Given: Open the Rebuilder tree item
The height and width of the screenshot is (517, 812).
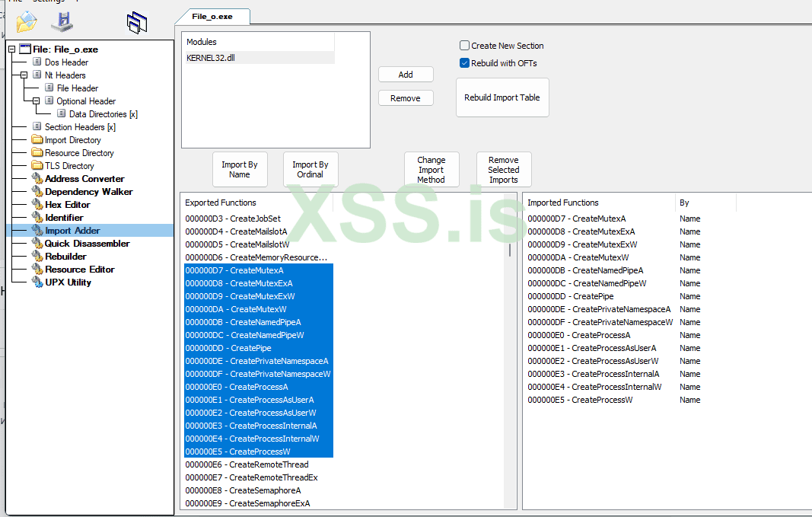Looking at the screenshot, I should (x=65, y=257).
